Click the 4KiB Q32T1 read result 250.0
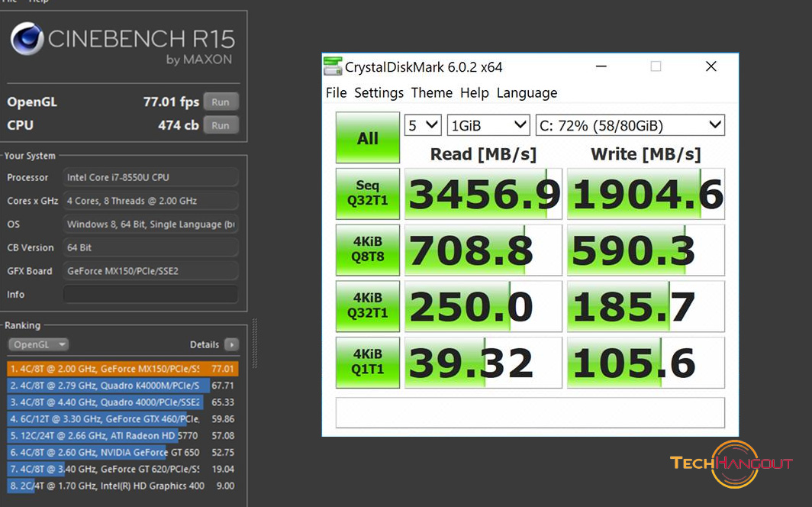The height and width of the screenshot is (507, 812). 483,306
